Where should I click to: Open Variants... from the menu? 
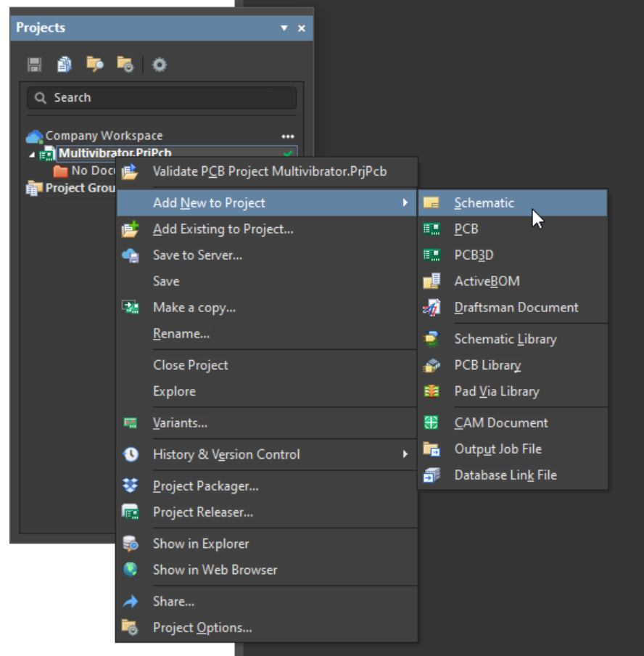[267, 423]
